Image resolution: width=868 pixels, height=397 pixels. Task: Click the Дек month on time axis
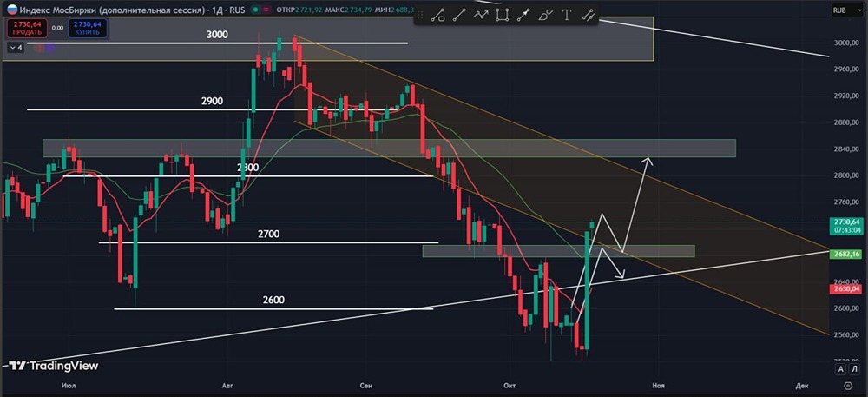click(x=801, y=385)
